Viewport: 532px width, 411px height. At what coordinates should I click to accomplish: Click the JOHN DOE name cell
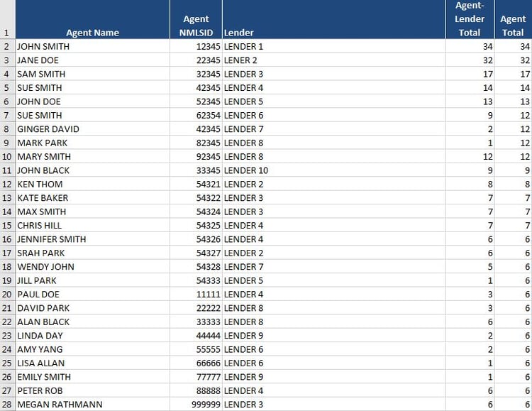pyautogui.click(x=92, y=102)
